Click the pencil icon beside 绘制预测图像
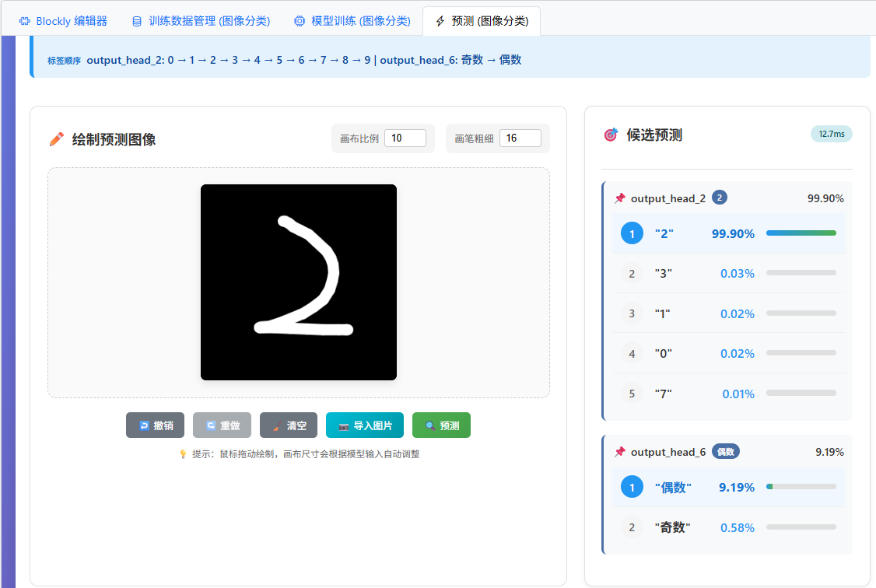Image resolution: width=876 pixels, height=588 pixels. (57, 139)
